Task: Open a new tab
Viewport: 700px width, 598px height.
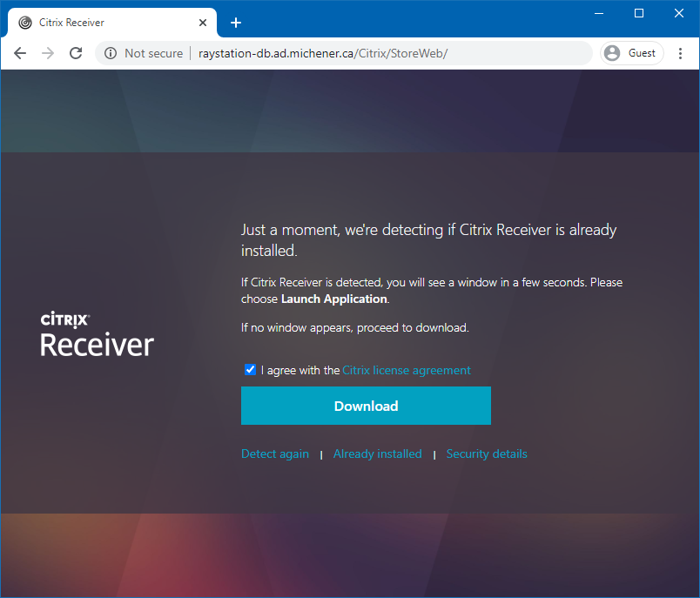Action: pyautogui.click(x=236, y=23)
